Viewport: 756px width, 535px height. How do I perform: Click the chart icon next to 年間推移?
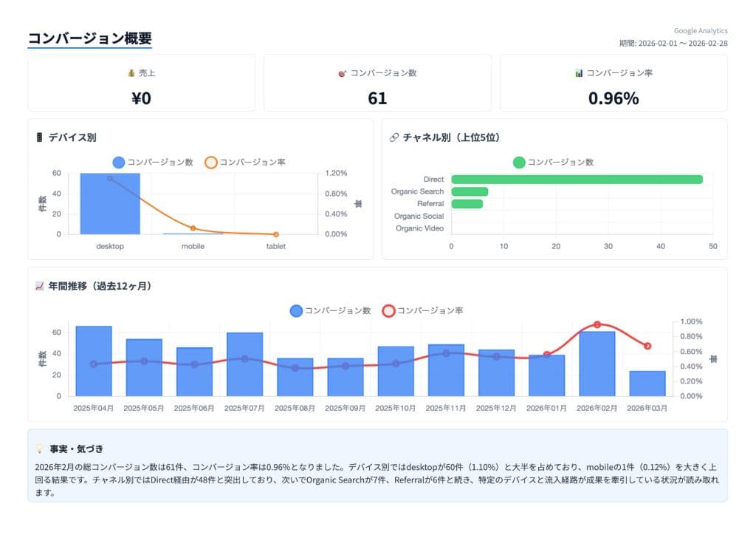39,285
